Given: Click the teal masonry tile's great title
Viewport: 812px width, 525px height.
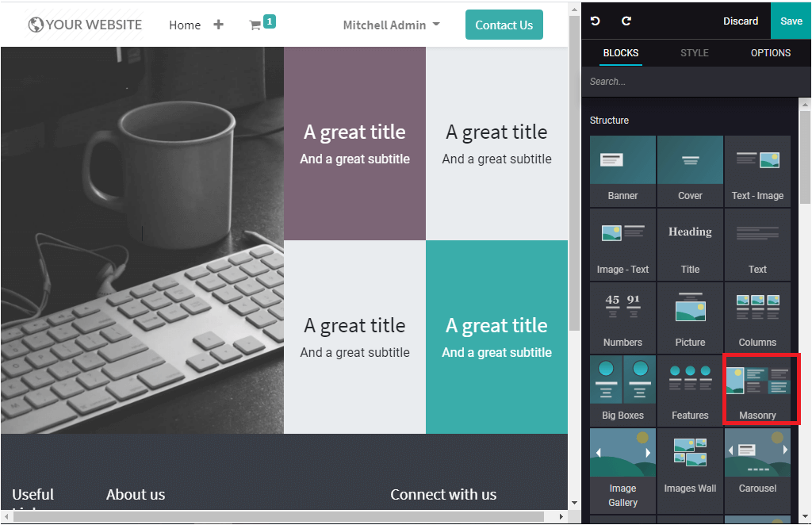Looking at the screenshot, I should coord(496,326).
